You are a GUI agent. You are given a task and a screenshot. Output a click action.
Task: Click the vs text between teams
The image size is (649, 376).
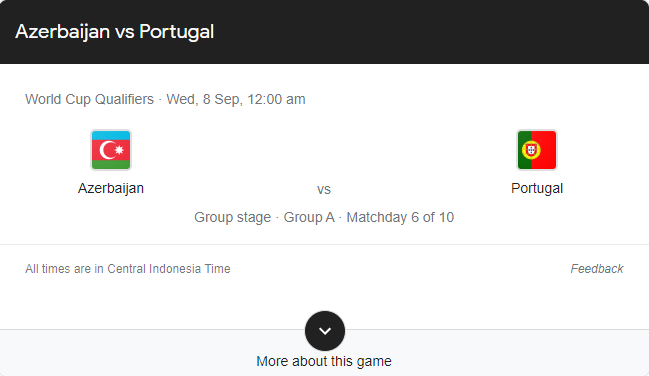click(x=324, y=190)
